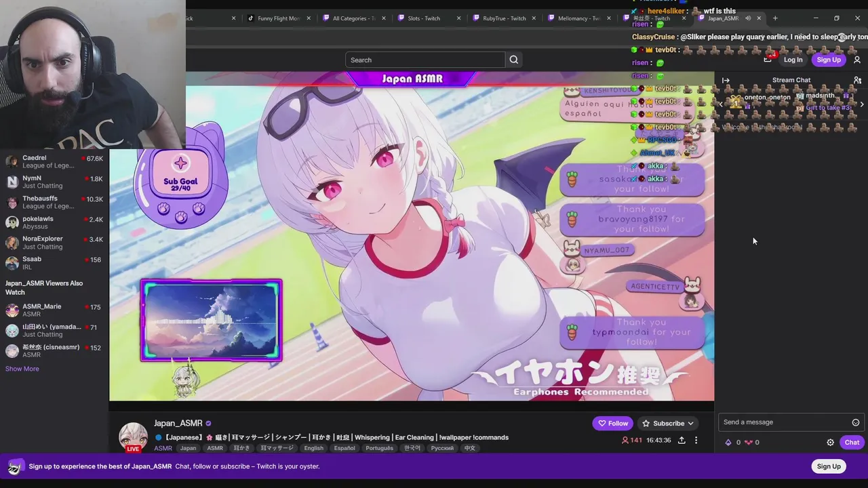The width and height of the screenshot is (868, 488).
Task: Click the verified badge next to Japan_ASMR
Action: (208, 424)
